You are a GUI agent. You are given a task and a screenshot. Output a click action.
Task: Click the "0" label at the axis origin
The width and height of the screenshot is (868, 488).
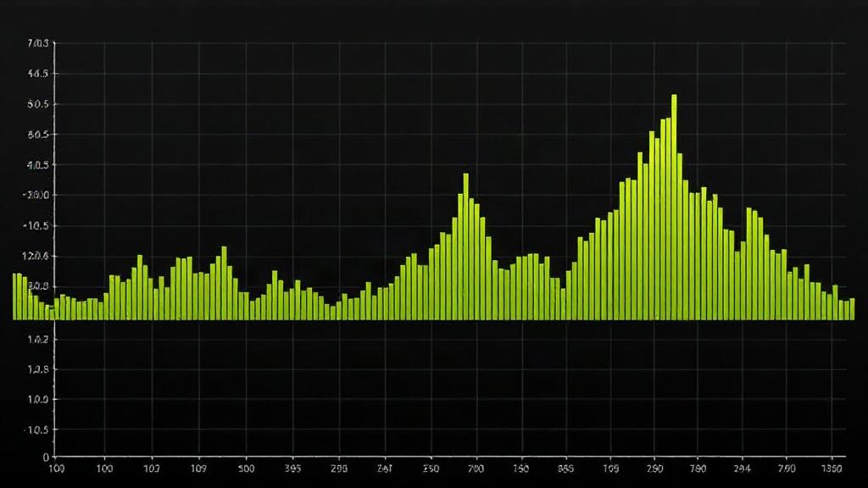click(46, 457)
